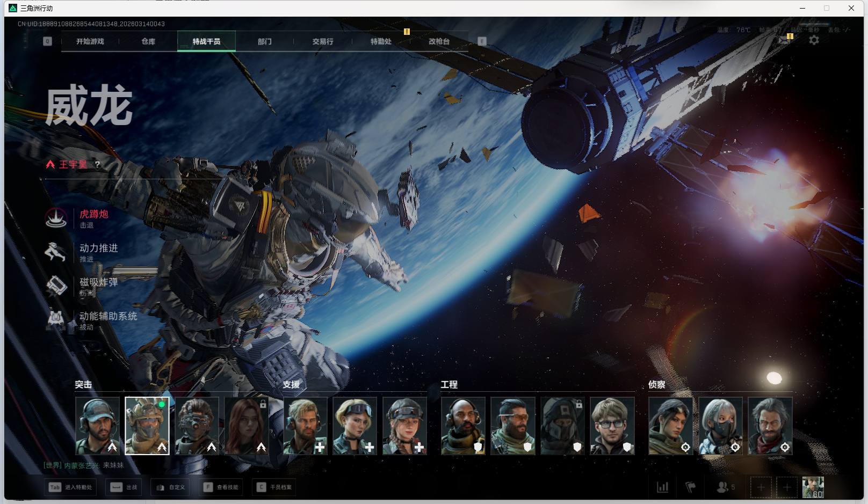Open the 交易行 tab

323,41
